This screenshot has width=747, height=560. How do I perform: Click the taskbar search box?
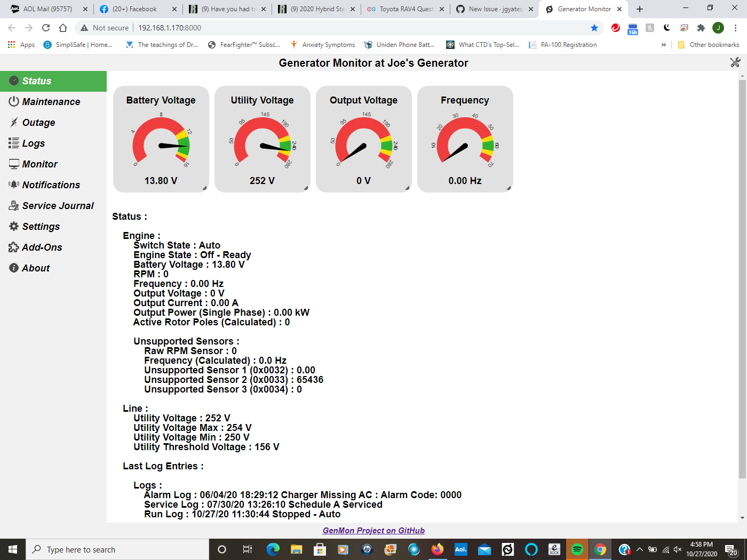[117, 549]
